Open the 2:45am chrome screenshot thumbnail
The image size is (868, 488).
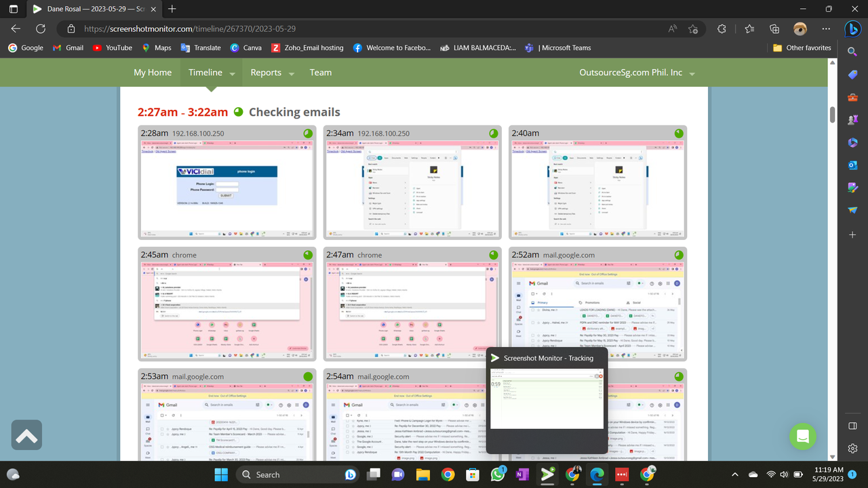(226, 311)
